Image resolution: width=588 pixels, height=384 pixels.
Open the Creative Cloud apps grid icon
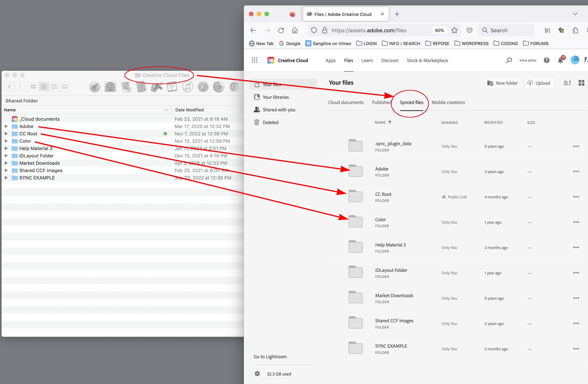tap(255, 60)
